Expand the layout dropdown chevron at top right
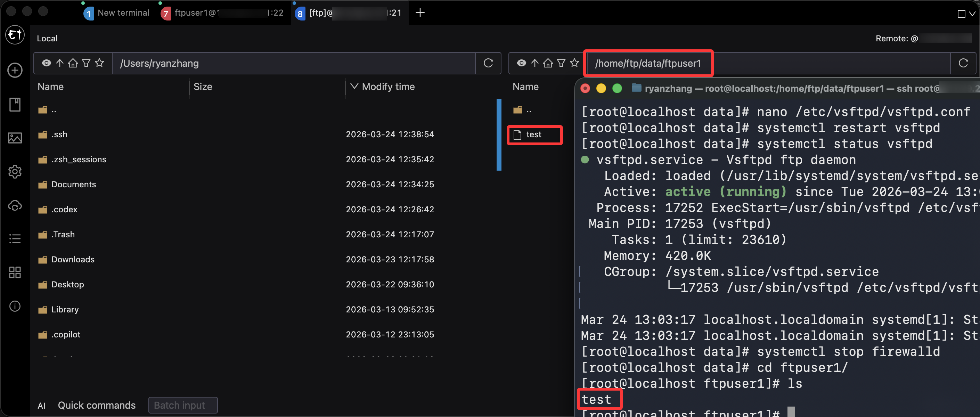This screenshot has width=980, height=417. [x=972, y=14]
